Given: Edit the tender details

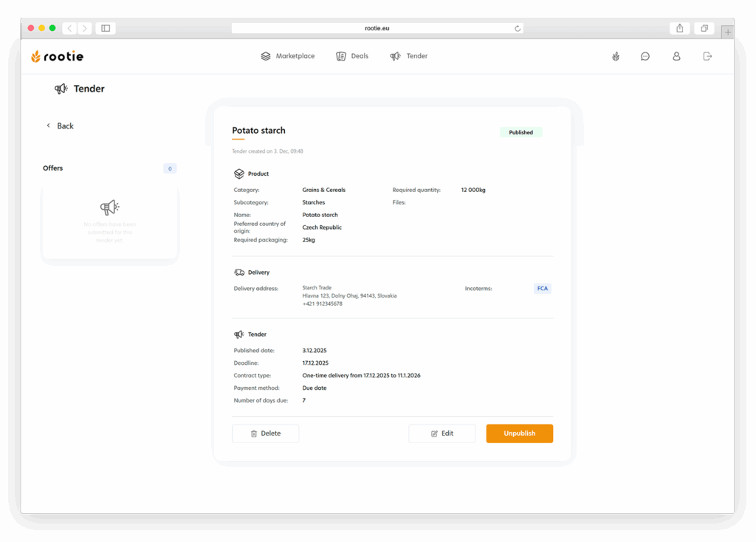Looking at the screenshot, I should coord(442,433).
